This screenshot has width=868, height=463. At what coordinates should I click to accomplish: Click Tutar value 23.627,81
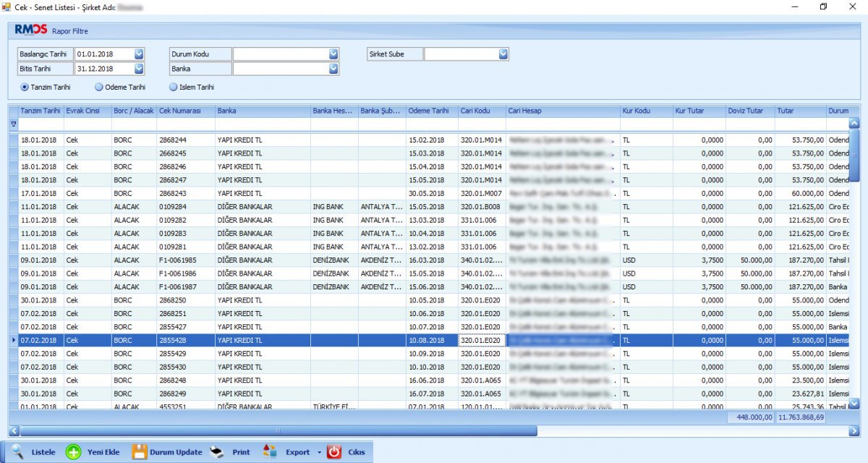pos(800,394)
